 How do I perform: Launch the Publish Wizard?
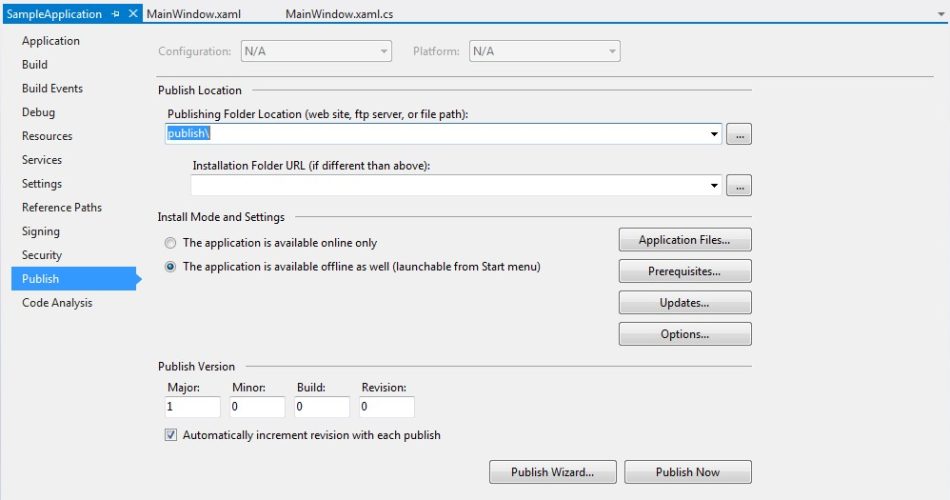point(552,472)
